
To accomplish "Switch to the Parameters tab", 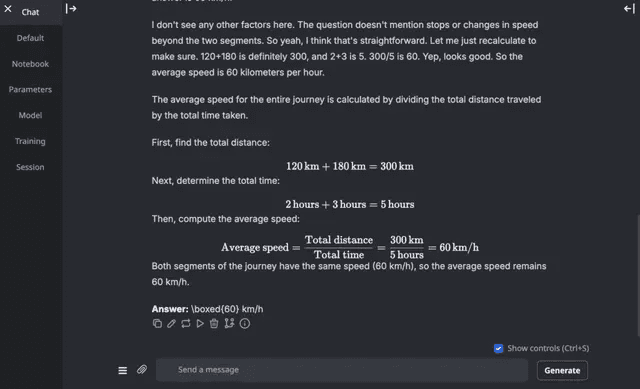I will 30,90.
